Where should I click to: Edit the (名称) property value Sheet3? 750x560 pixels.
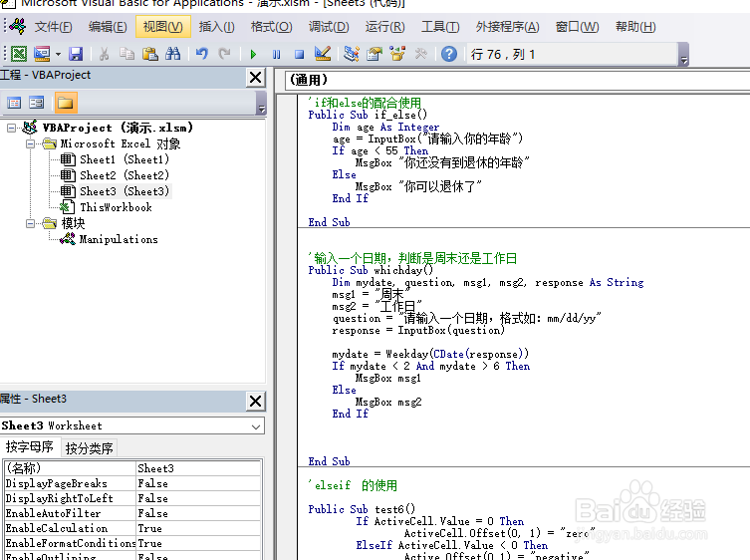click(x=198, y=468)
